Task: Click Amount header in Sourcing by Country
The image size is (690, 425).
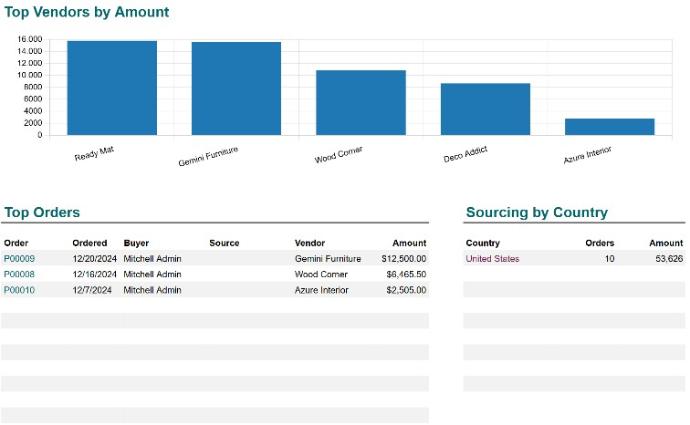Action: [666, 243]
